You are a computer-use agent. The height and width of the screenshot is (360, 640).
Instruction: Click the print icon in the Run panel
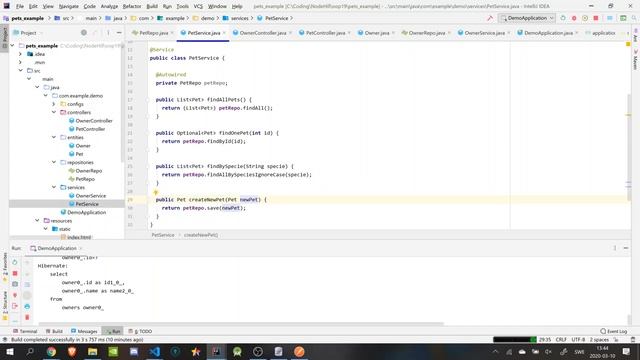[x=27, y=306]
